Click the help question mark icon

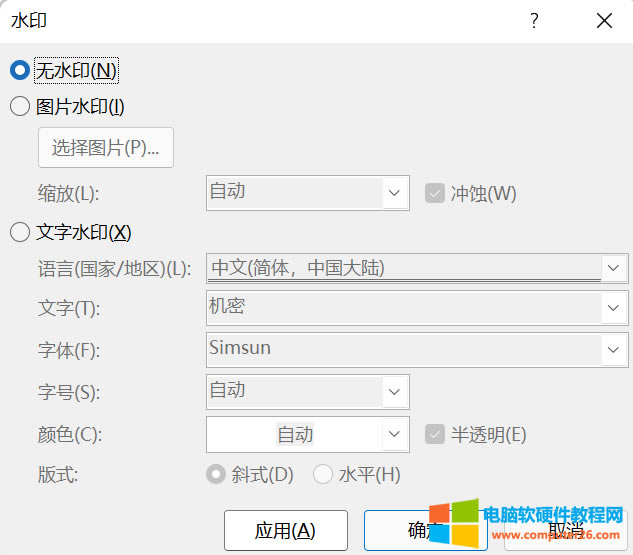coord(535,21)
